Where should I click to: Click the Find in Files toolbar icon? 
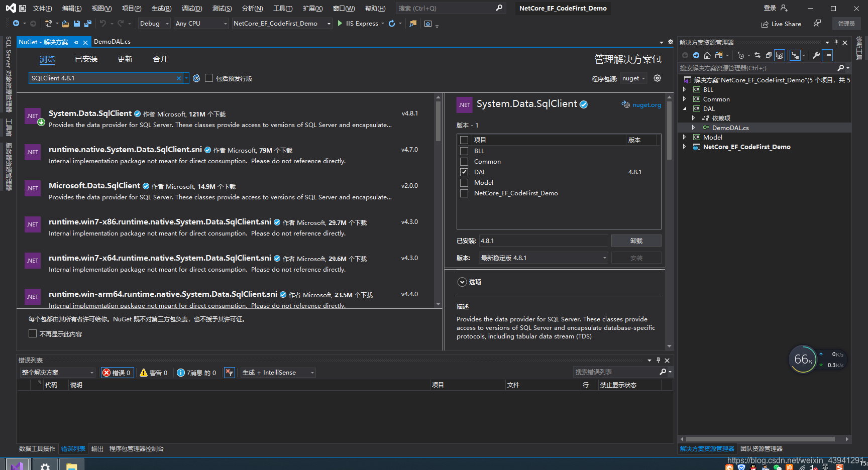click(x=413, y=24)
